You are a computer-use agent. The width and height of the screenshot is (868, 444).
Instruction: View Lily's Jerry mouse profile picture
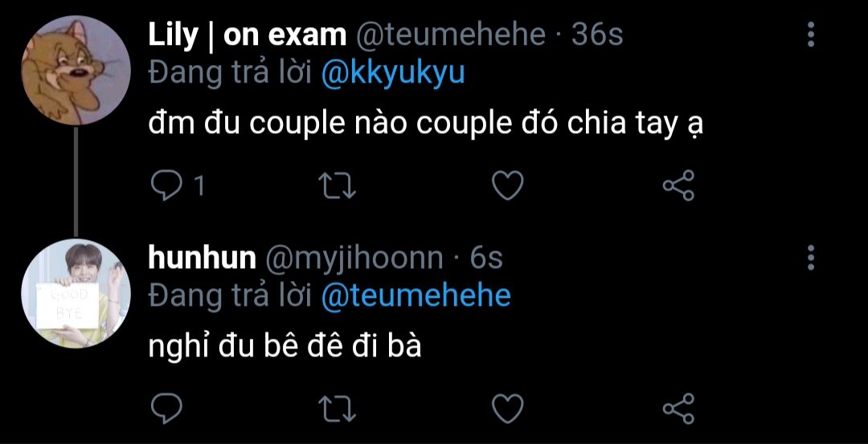(x=76, y=70)
